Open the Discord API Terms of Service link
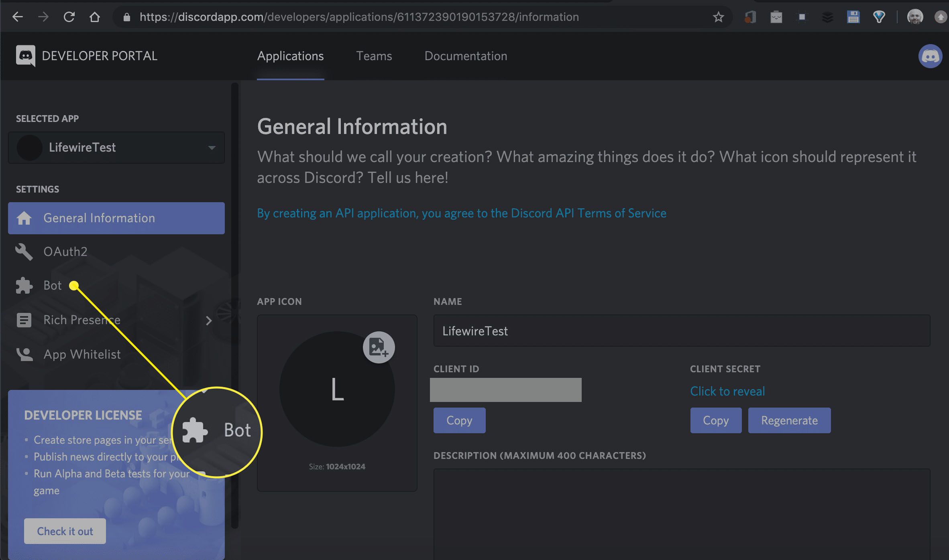Screen dimensions: 949x560 tap(462, 213)
